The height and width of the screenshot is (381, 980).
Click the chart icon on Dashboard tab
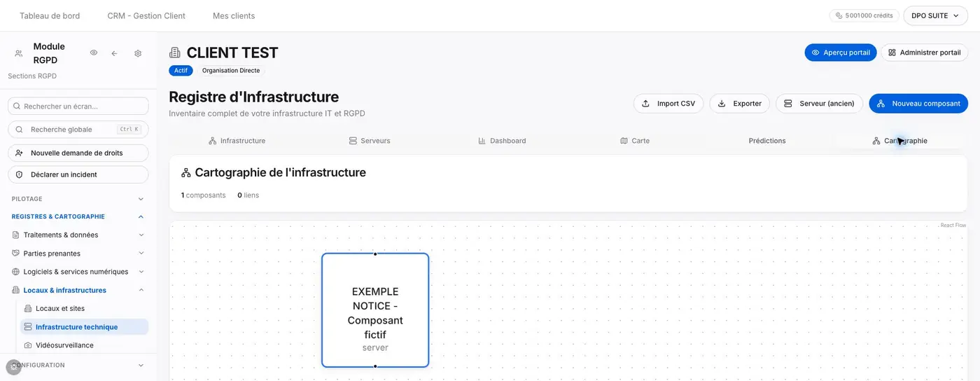[482, 141]
